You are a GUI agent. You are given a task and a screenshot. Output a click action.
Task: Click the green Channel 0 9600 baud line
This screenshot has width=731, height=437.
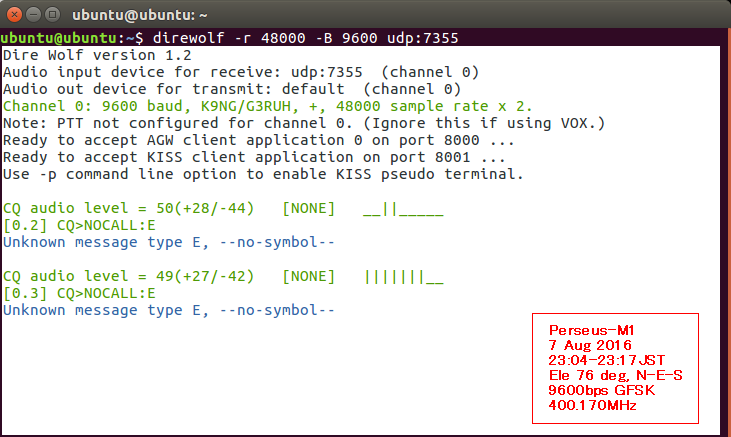pyautogui.click(x=268, y=106)
